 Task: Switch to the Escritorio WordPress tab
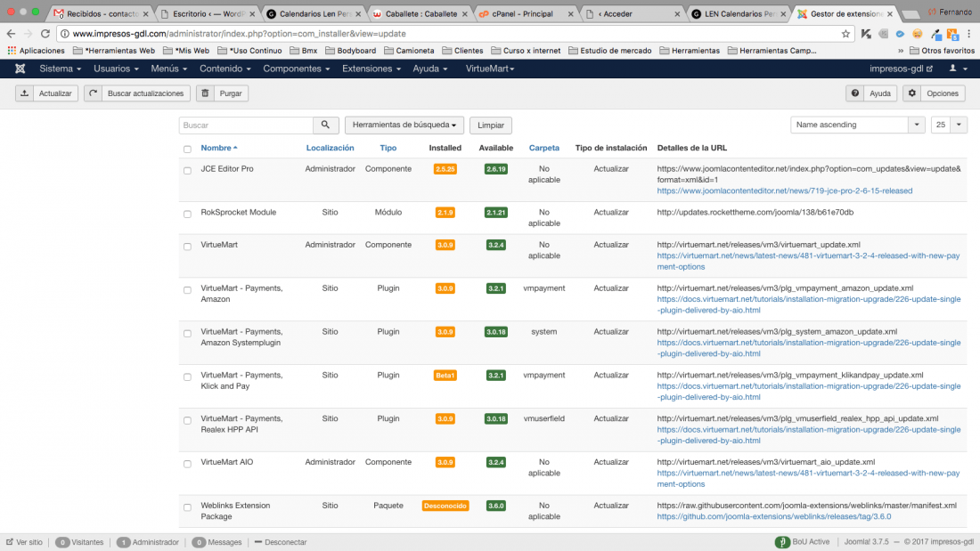pos(208,13)
